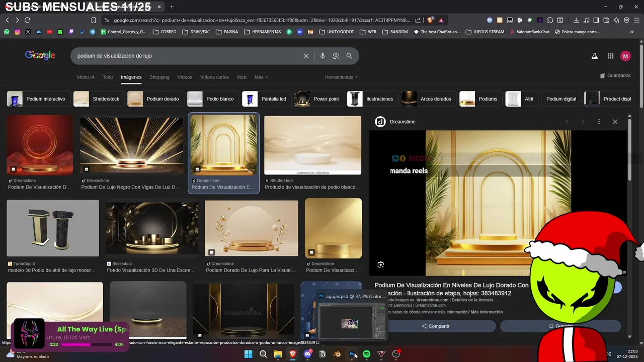Image resolution: width=644 pixels, height=362 pixels.
Task: Close the Dreamstime image preview panel
Action: [x=615, y=122]
